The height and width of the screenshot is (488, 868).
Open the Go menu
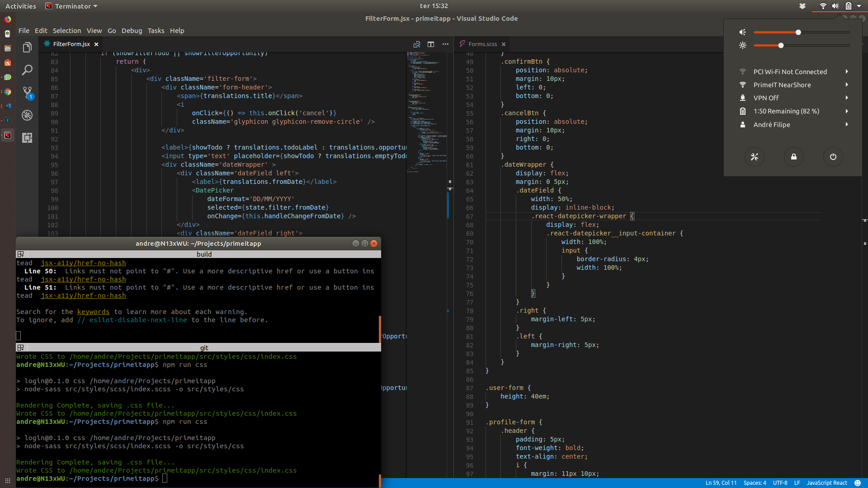click(x=112, y=31)
